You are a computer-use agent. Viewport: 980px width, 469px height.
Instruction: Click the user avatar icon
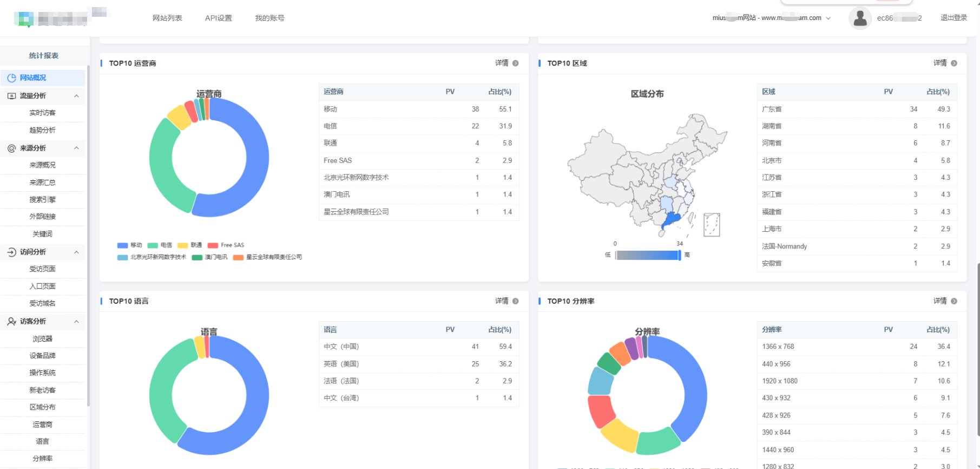(x=859, y=18)
